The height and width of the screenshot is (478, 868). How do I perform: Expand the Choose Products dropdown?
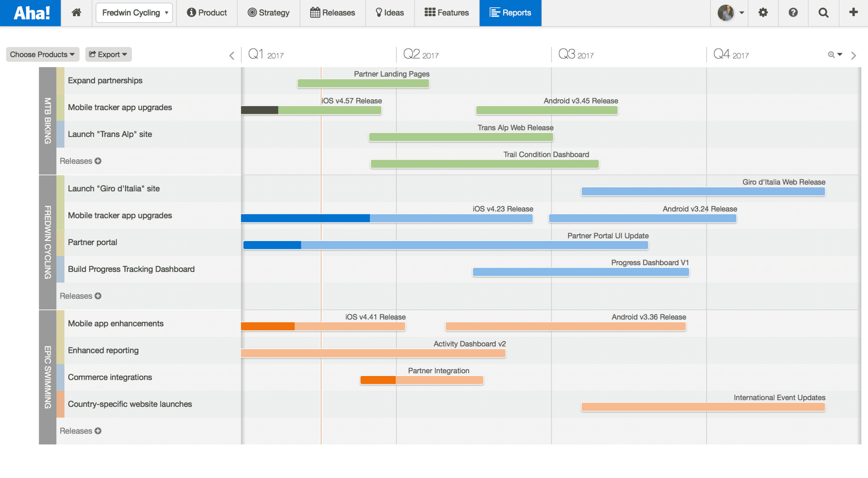point(41,54)
